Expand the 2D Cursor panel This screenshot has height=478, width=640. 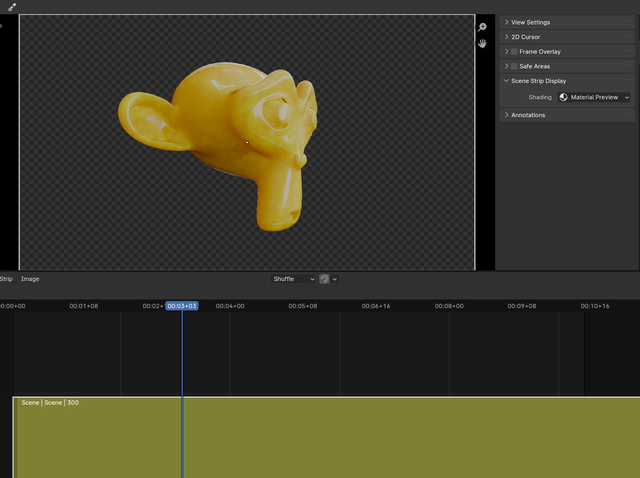click(x=567, y=37)
